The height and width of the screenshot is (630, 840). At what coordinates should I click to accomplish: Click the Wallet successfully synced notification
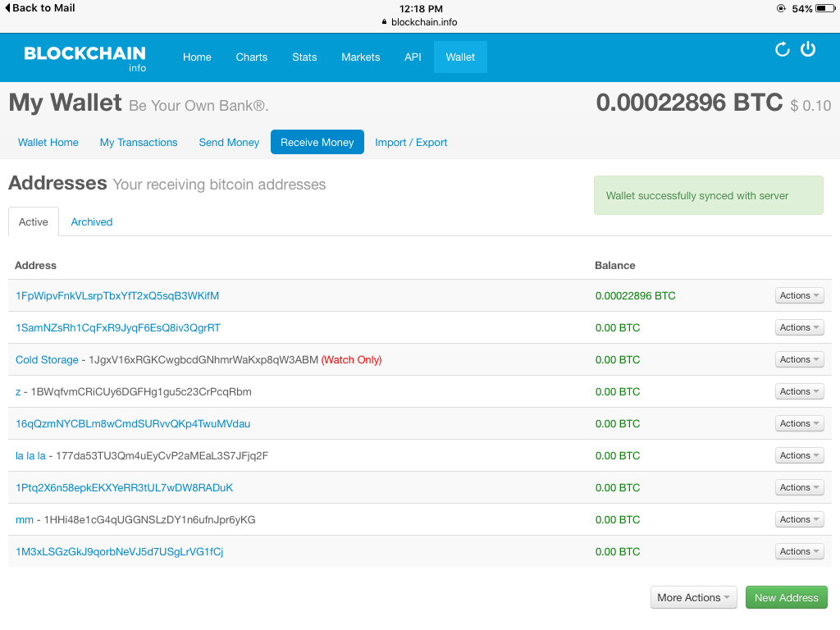[708, 195]
